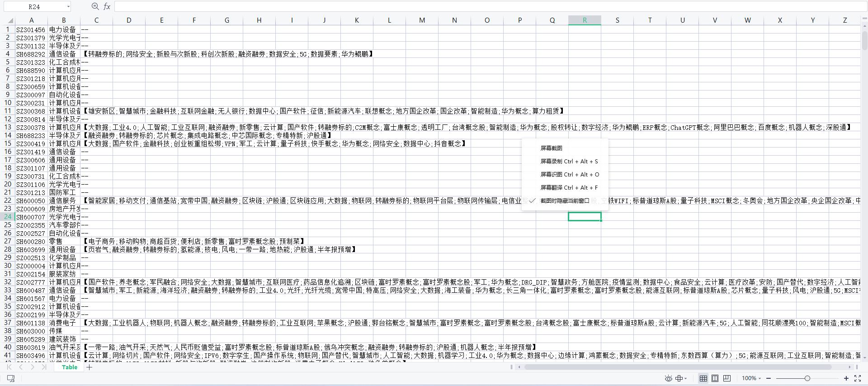Viewport: 868px width, 386px height.
Task: Zoom out with the minus button
Action: [769, 378]
